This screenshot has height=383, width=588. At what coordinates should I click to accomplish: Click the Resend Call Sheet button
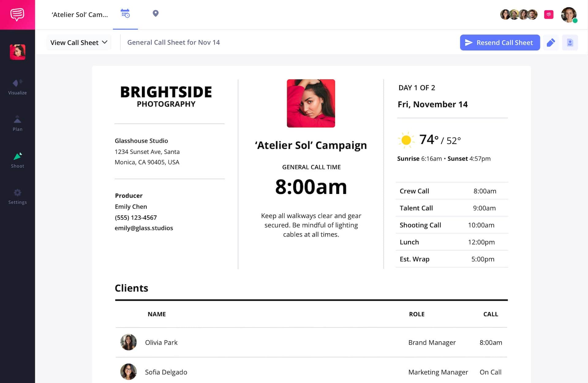pyautogui.click(x=500, y=43)
